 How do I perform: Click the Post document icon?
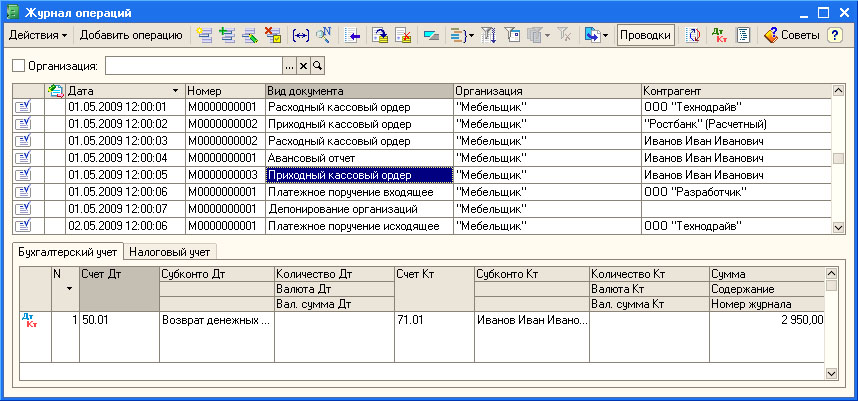coord(380,36)
